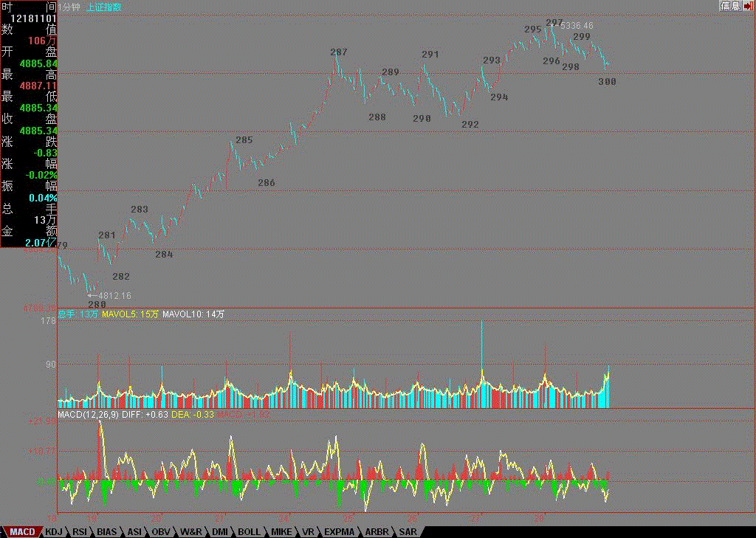Click the red arrow exit icon

[x=748, y=6]
